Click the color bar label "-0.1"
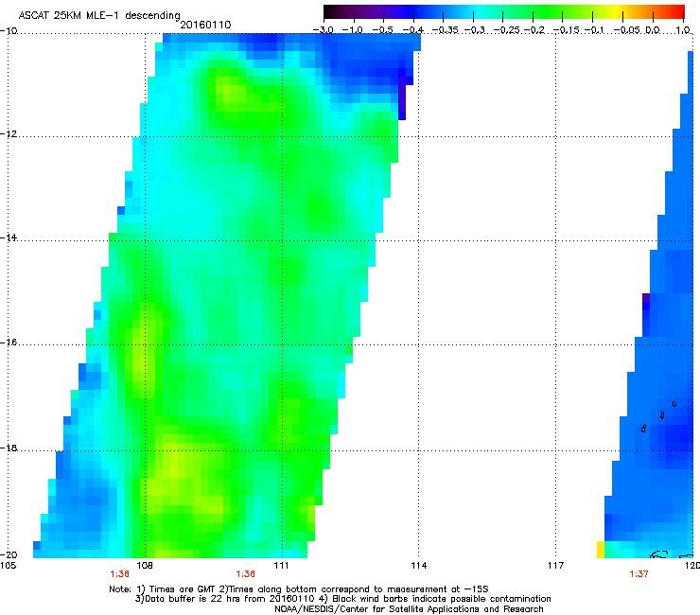 click(594, 30)
